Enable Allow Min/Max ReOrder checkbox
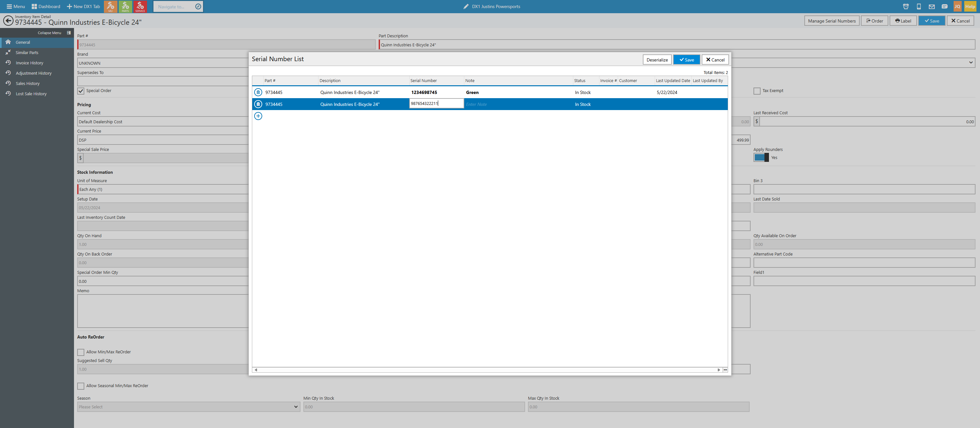Image resolution: width=980 pixels, height=428 pixels. [x=81, y=352]
